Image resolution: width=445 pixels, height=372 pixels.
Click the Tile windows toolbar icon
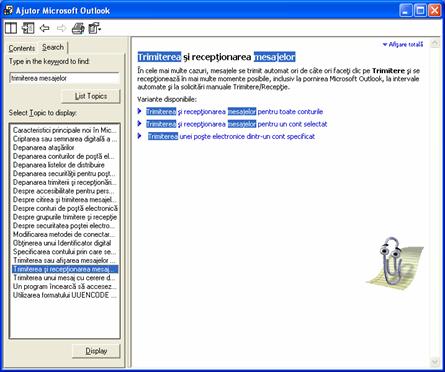[11, 28]
